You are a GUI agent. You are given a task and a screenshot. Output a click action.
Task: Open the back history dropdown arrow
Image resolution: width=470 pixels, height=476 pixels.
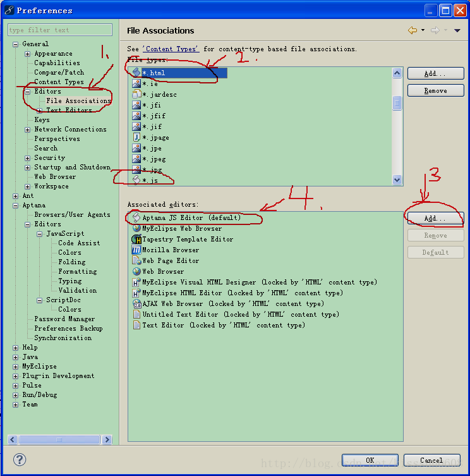[423, 30]
